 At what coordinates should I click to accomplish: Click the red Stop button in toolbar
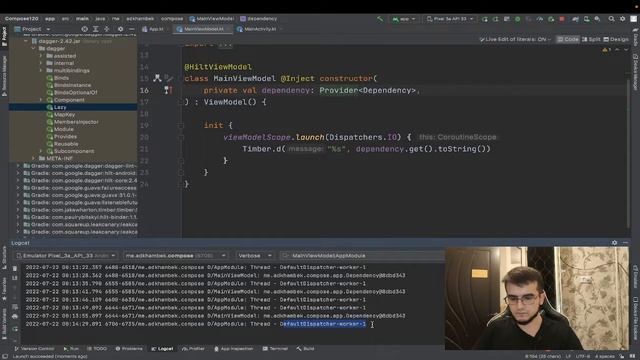(x=562, y=19)
